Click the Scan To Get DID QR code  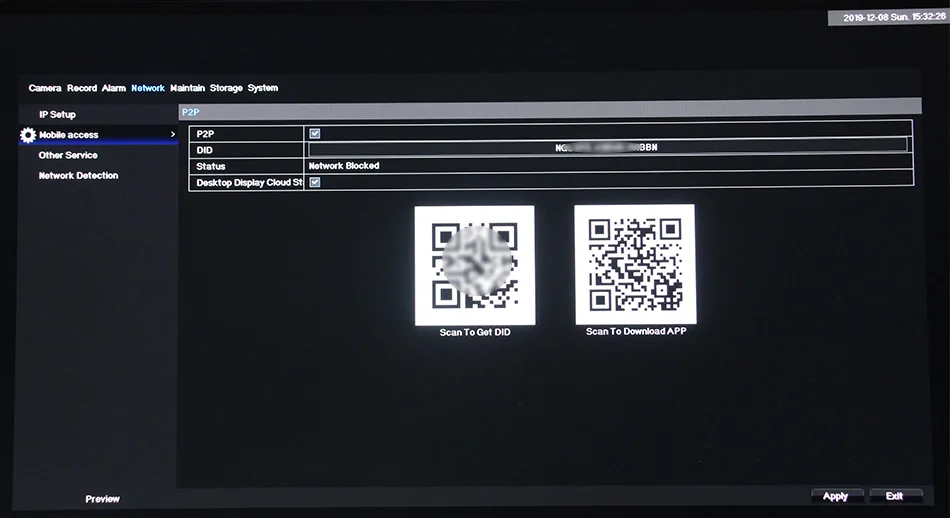(474, 265)
